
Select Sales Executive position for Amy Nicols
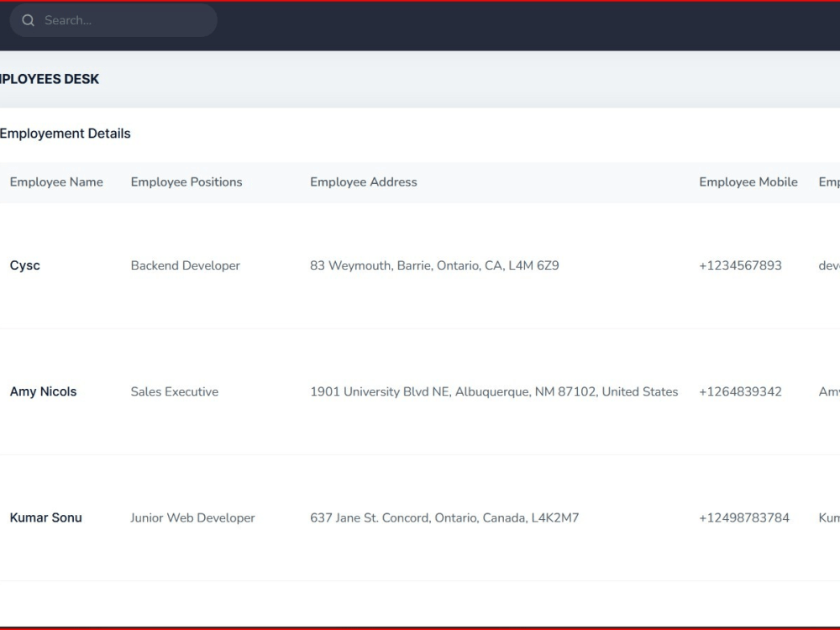click(x=174, y=391)
